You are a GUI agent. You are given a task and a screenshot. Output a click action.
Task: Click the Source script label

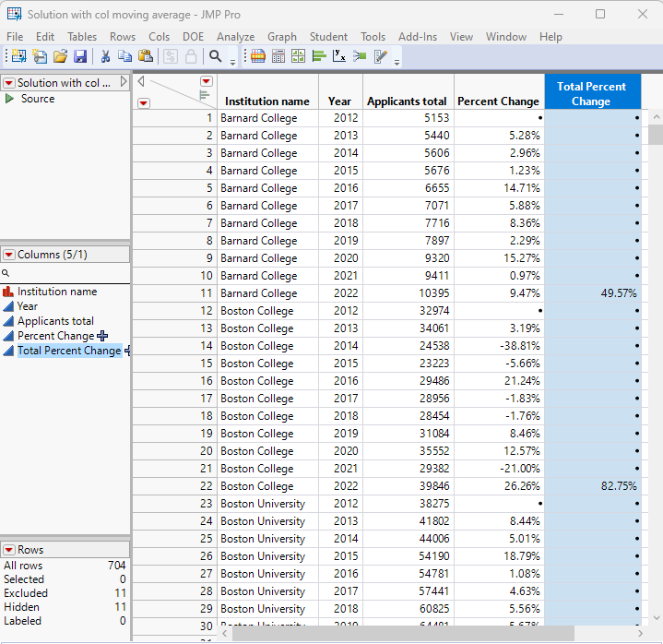point(38,99)
